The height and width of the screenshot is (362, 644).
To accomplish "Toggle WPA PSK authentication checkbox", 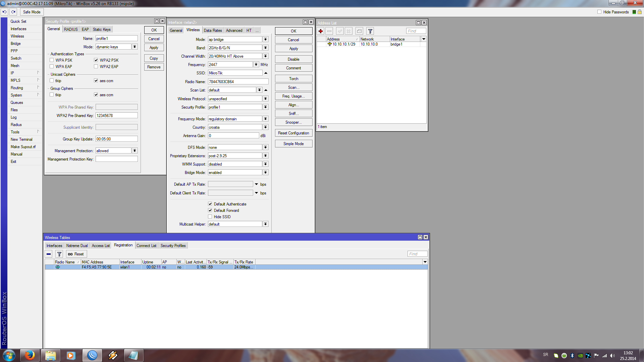I will point(52,60).
